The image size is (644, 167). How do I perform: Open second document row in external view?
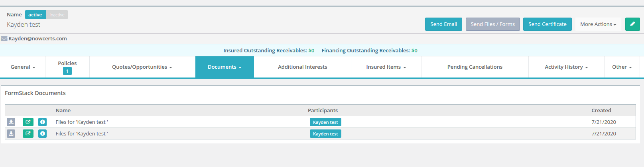click(x=28, y=133)
